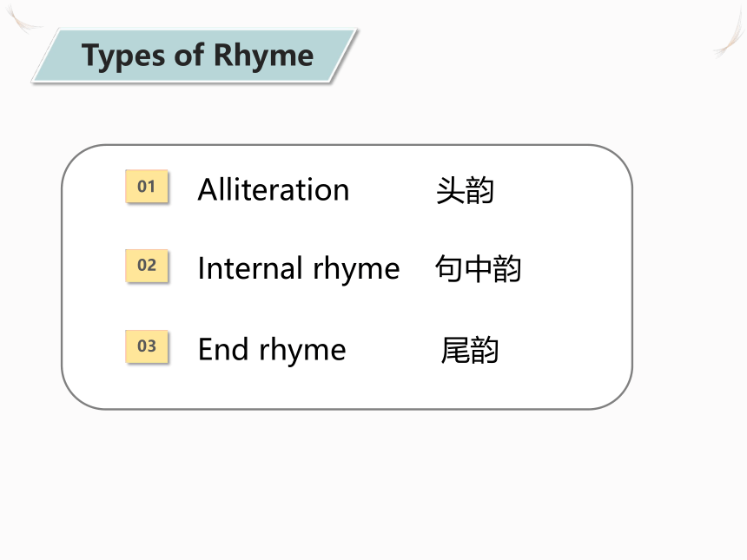Select the Chinese text 头韵

point(465,190)
